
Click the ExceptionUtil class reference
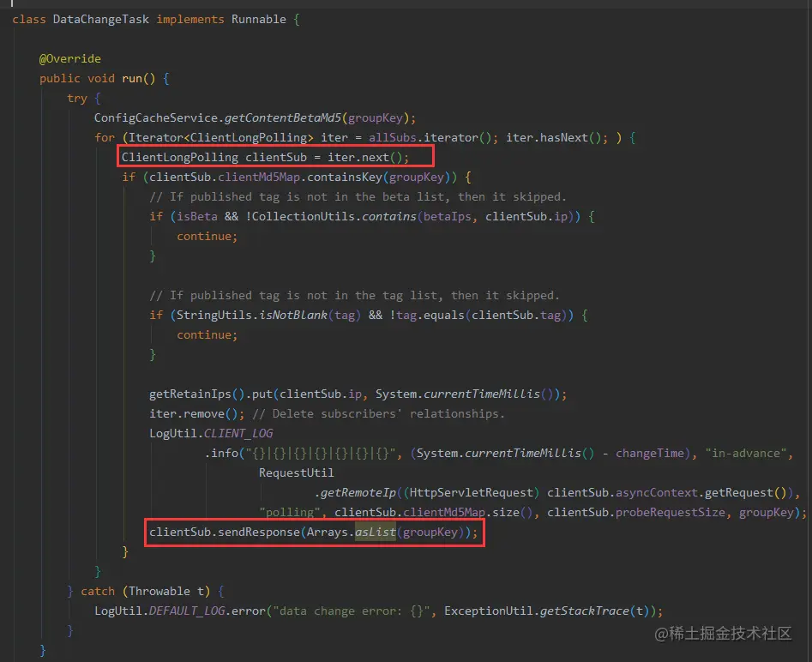(x=489, y=611)
